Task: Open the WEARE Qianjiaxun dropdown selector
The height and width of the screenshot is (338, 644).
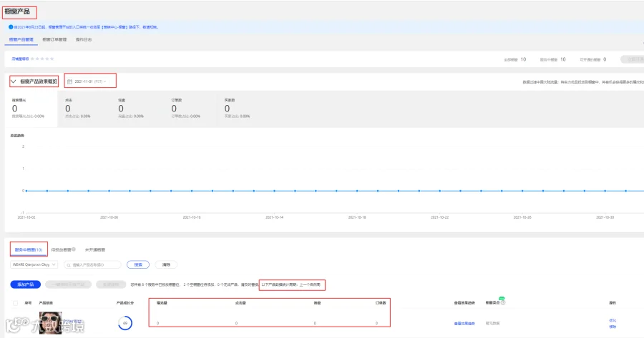Action: (x=34, y=265)
